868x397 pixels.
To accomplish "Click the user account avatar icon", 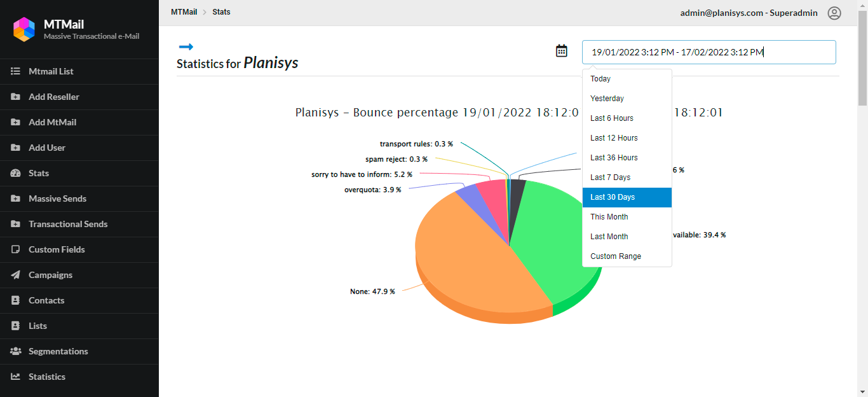I will [x=834, y=13].
